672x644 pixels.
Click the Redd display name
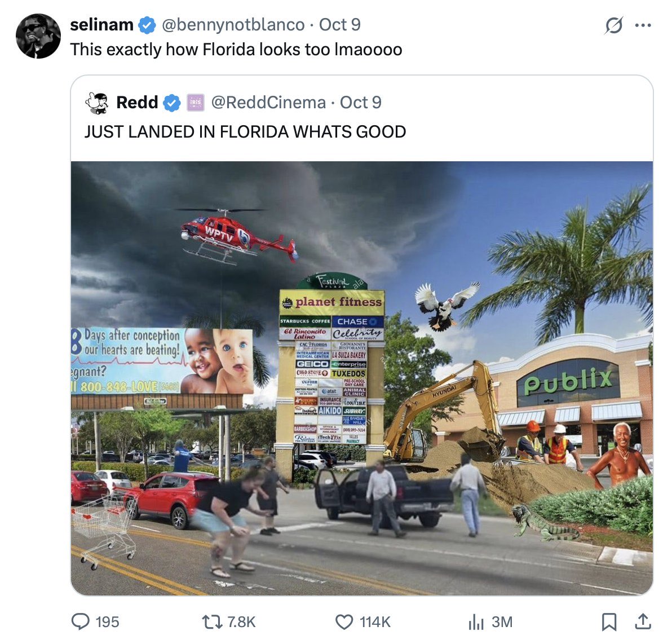click(137, 103)
